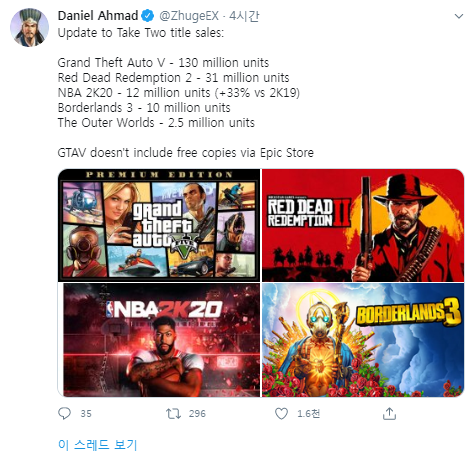
Task: Click the blue verified badge
Action: [x=148, y=16]
